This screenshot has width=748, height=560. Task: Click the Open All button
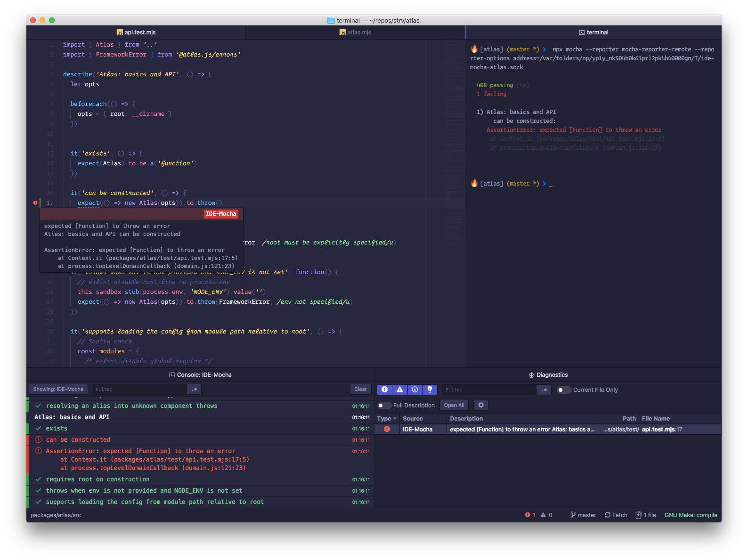point(454,405)
